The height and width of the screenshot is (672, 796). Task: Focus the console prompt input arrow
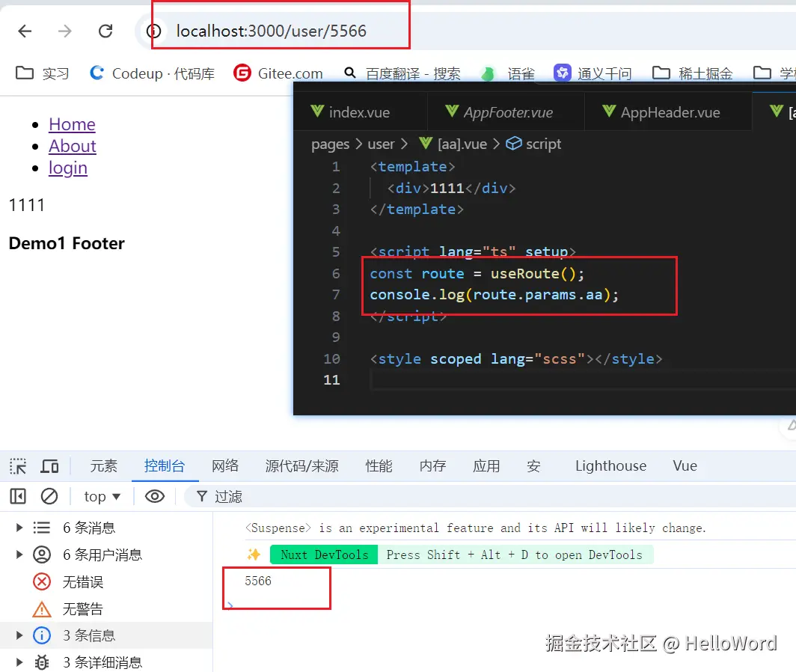tap(230, 605)
